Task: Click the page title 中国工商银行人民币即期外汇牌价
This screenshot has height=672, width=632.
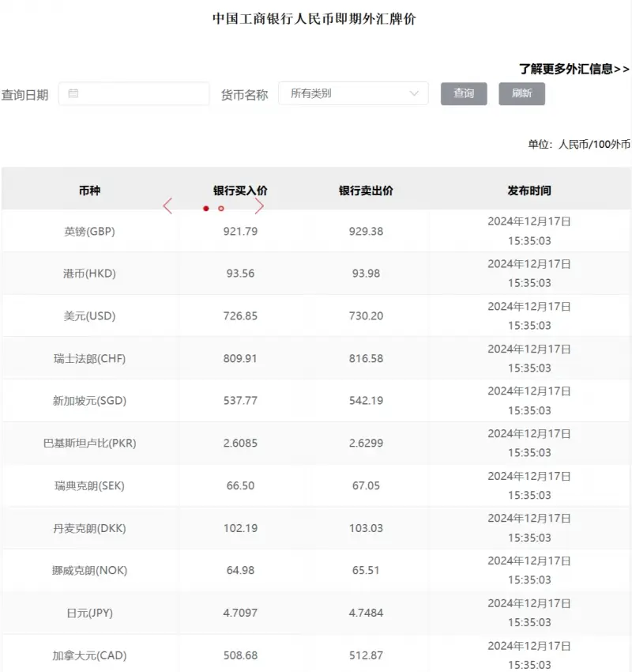Action: pyautogui.click(x=314, y=19)
